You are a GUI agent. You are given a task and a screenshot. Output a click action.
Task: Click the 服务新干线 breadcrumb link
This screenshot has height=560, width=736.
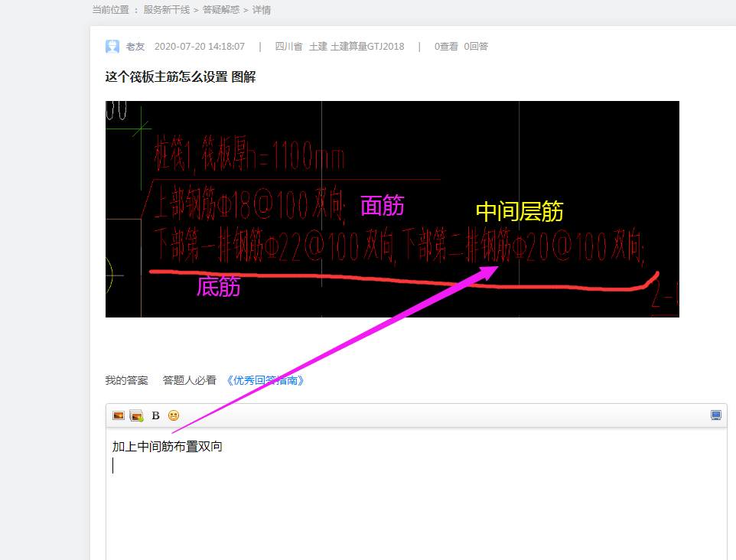tap(167, 10)
